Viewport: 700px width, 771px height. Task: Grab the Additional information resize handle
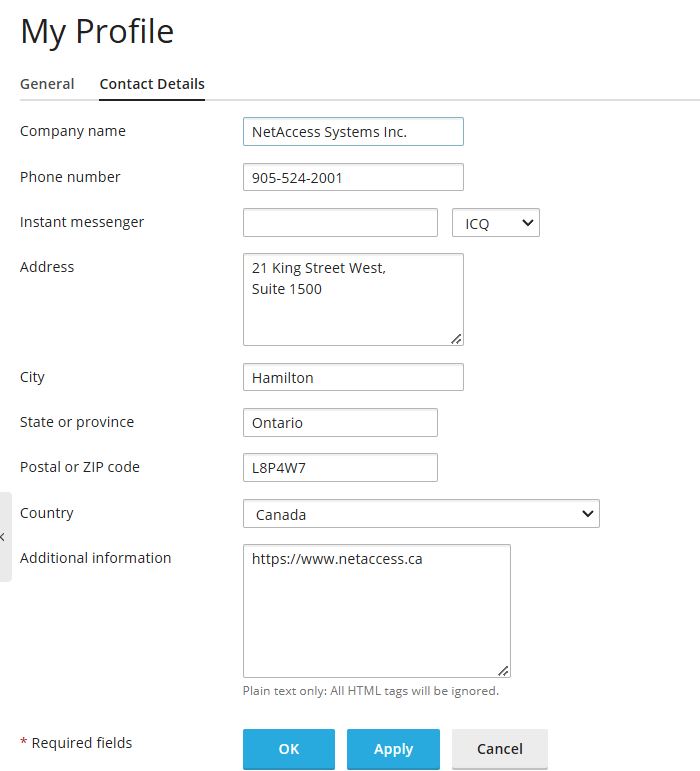[503, 670]
